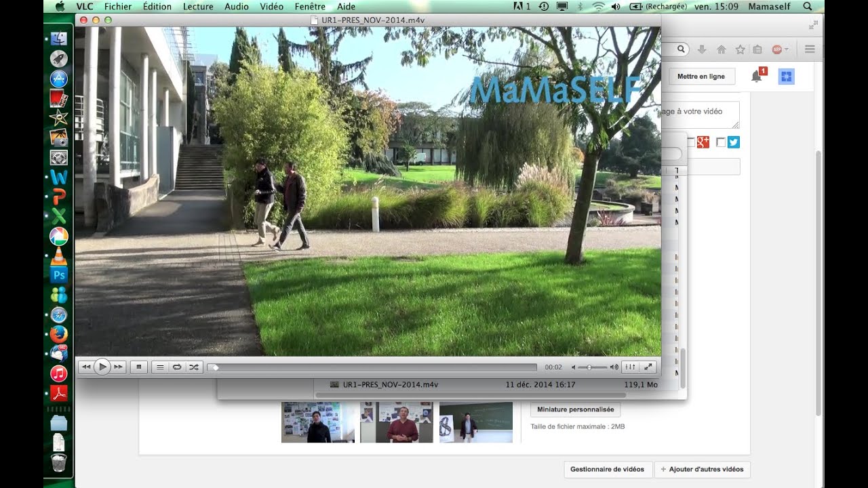Open the Apple menu
The height and width of the screenshot is (488, 868).
59,6
